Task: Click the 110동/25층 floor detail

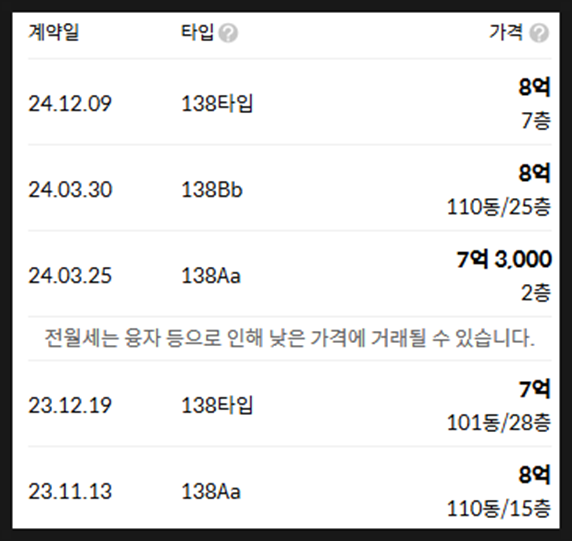Action: [x=499, y=207]
